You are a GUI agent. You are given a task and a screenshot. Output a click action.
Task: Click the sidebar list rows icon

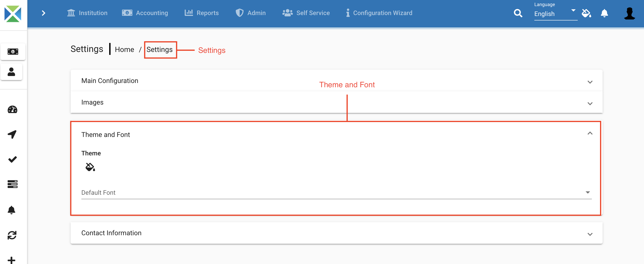pyautogui.click(x=12, y=184)
